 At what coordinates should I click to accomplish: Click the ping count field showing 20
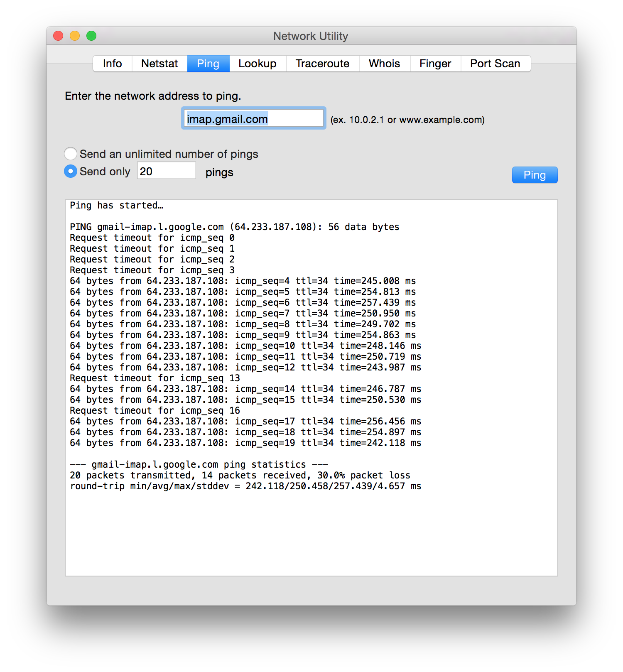(x=167, y=171)
